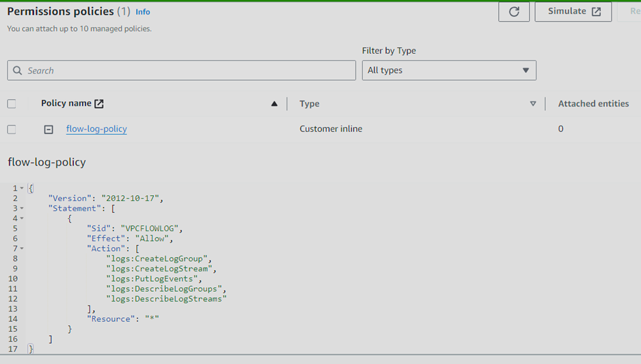Click the logs:CreateLogStream action line
The height and width of the screenshot is (364, 641).
click(161, 269)
